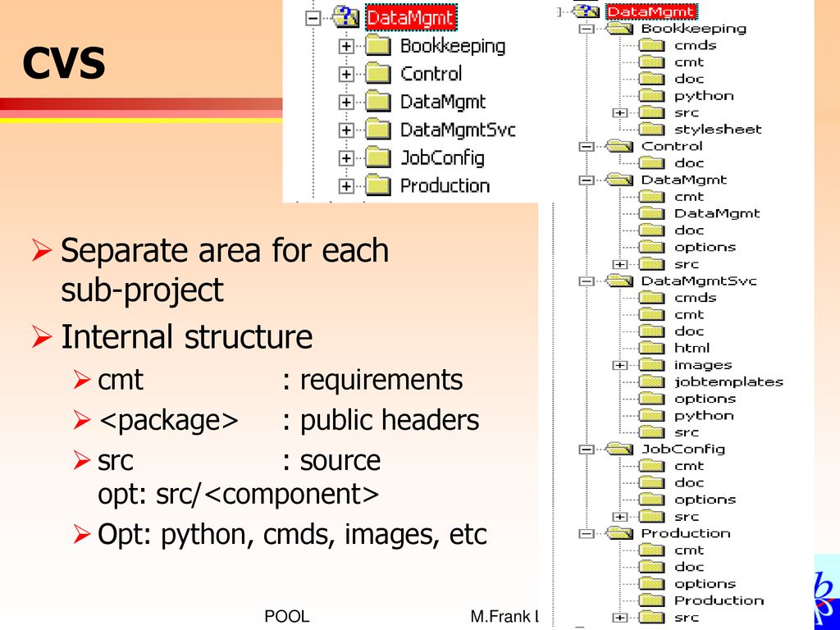Expand src under Bookkeeping
Image resolution: width=840 pixels, height=630 pixels.
[x=620, y=112]
